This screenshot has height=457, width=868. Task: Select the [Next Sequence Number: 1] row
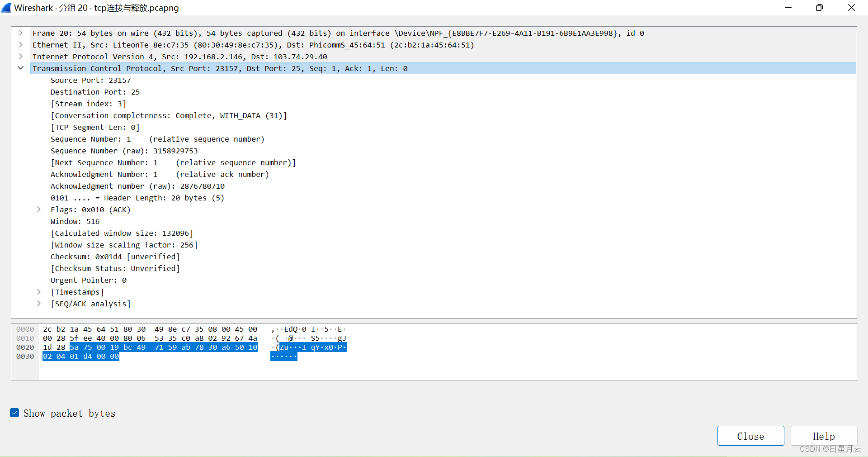(173, 162)
